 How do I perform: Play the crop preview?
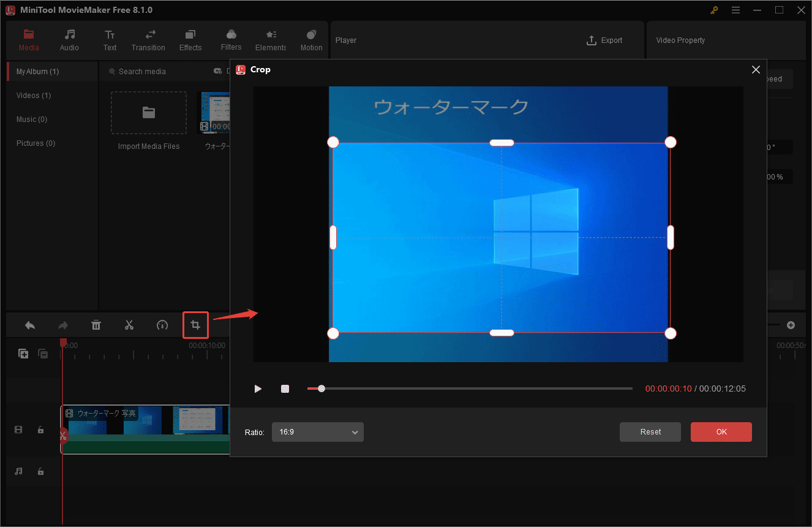(258, 389)
